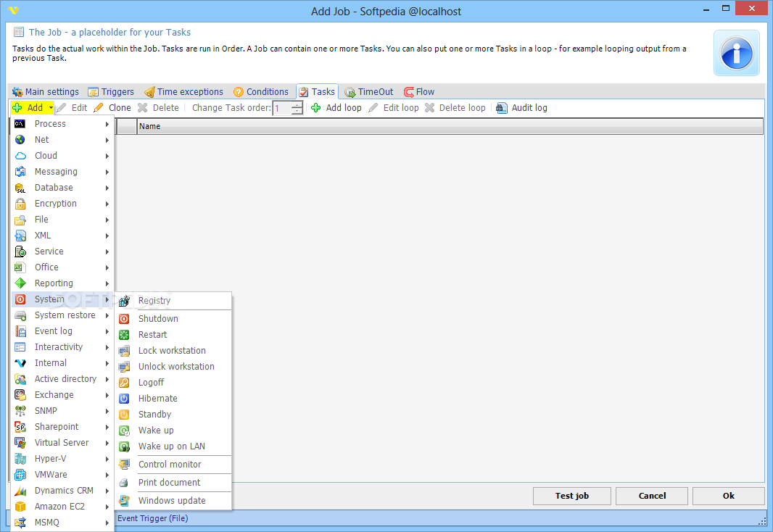The image size is (773, 532).
Task: Open the Internal menu item
Action: point(62,363)
